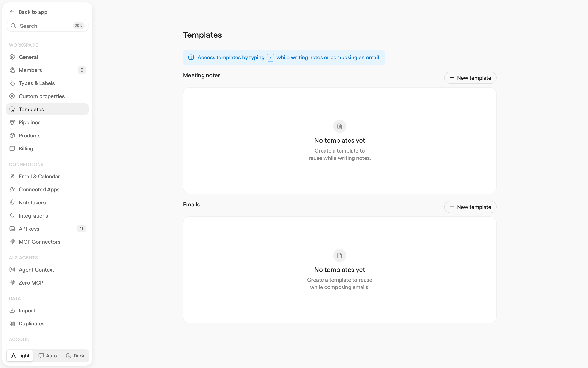Click the info icon in the blue banner

click(191, 57)
